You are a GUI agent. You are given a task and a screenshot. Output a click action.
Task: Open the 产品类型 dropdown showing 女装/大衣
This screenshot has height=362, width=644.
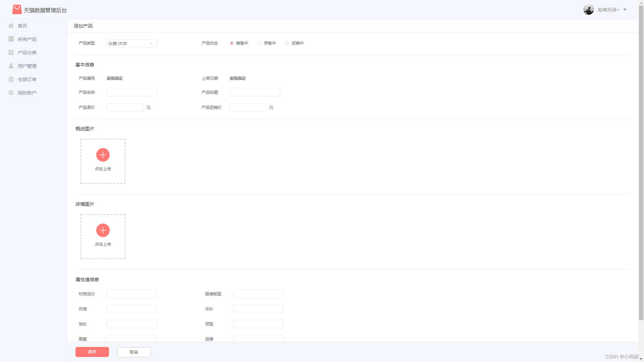click(x=131, y=44)
